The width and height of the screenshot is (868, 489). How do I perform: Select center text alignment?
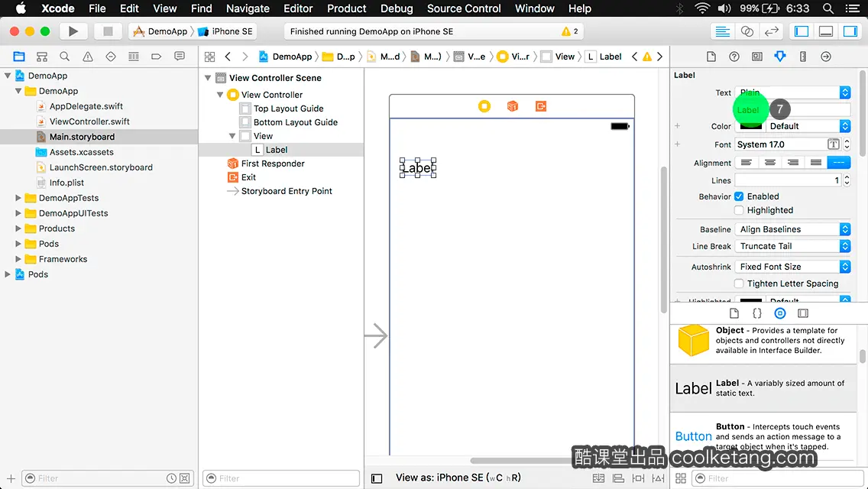pyautogui.click(x=769, y=162)
